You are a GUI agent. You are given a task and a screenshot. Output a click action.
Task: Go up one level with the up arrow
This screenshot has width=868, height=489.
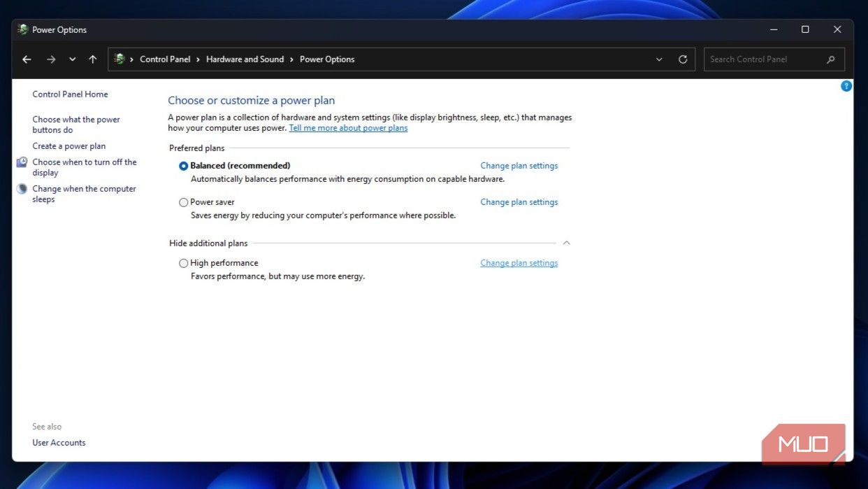point(92,59)
